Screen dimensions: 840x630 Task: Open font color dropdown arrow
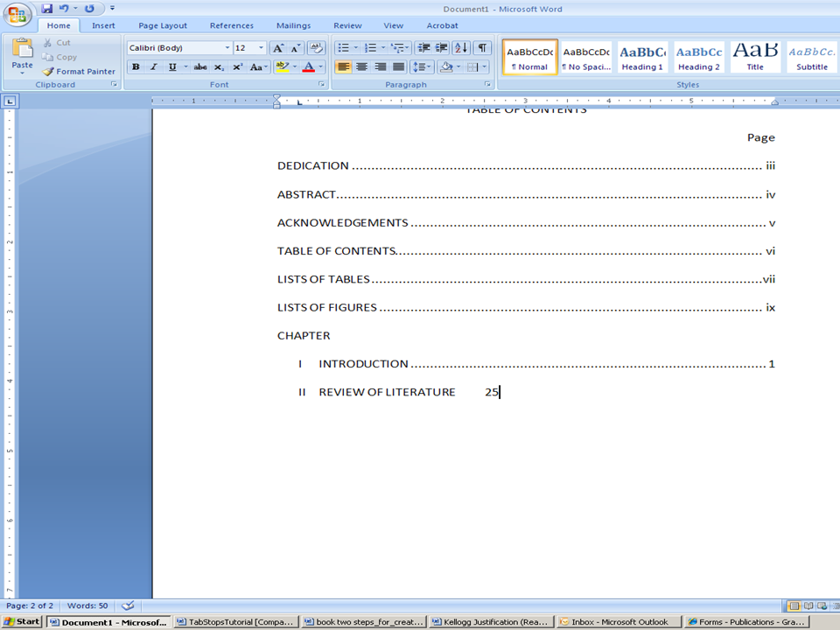pyautogui.click(x=321, y=67)
